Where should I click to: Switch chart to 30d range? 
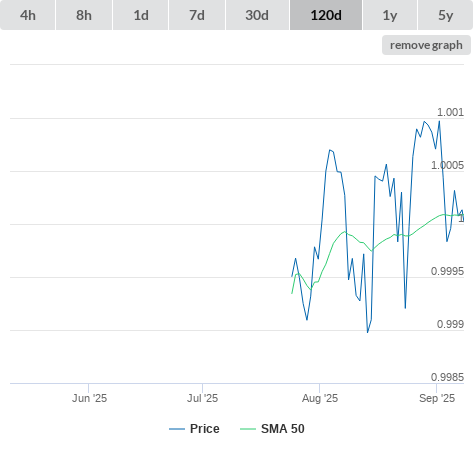[x=257, y=15]
